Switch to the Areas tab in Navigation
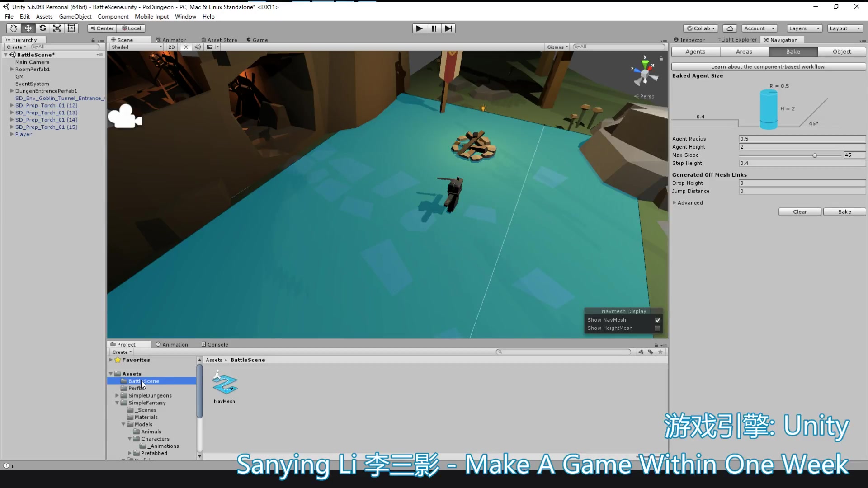This screenshot has height=488, width=868. click(x=744, y=52)
